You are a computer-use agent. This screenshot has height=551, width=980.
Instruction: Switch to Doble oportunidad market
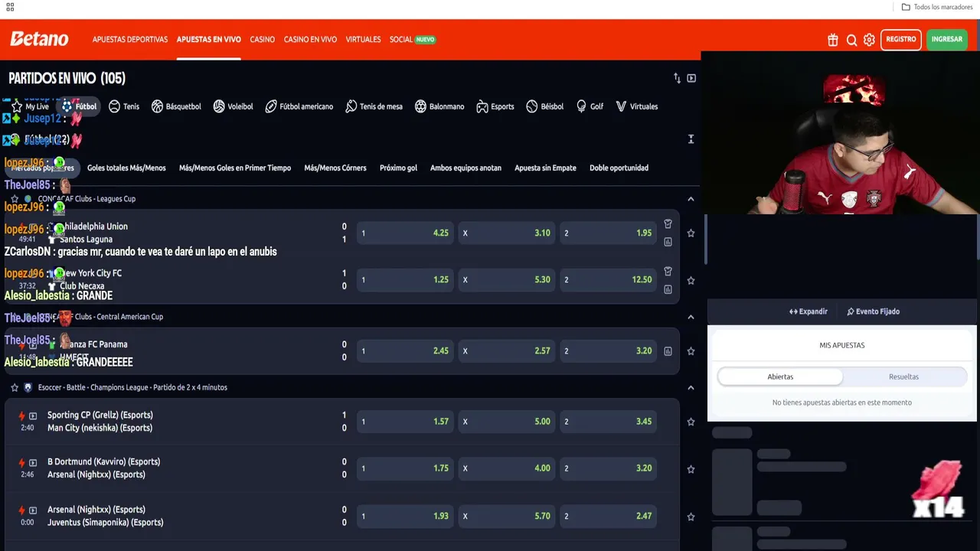[619, 168]
